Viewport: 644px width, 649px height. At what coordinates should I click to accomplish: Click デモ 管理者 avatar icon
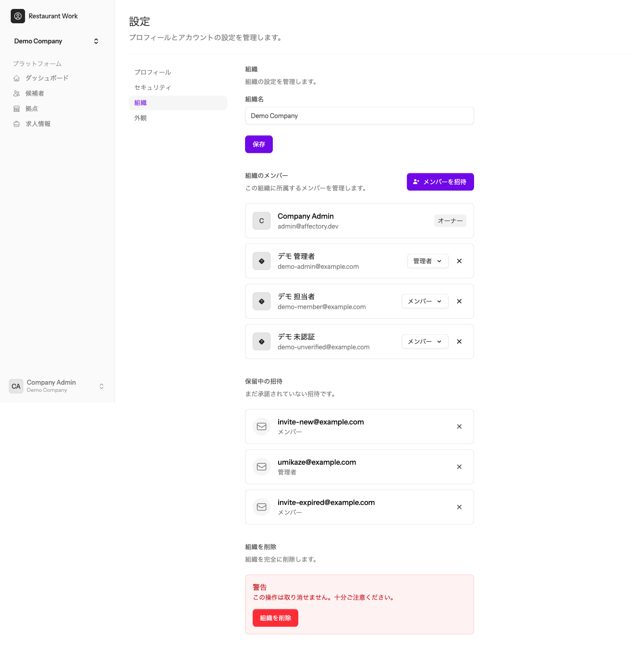(262, 261)
